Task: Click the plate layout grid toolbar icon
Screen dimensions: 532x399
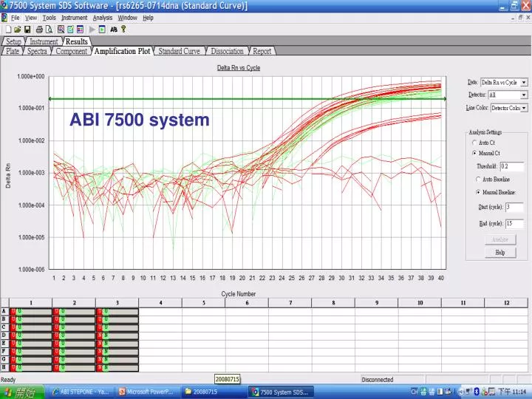Action: tap(80, 30)
